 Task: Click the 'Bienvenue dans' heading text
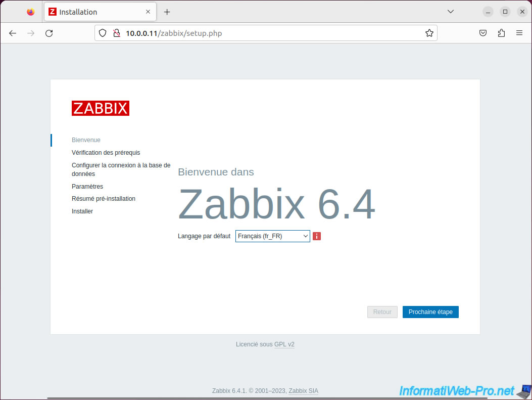pos(216,172)
